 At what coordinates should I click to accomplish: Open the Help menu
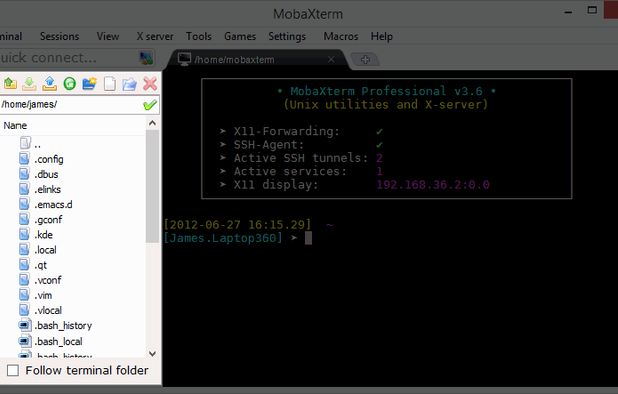pyautogui.click(x=382, y=36)
